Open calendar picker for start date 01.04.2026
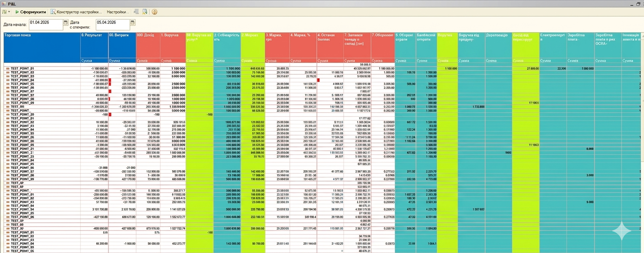 click(66, 23)
